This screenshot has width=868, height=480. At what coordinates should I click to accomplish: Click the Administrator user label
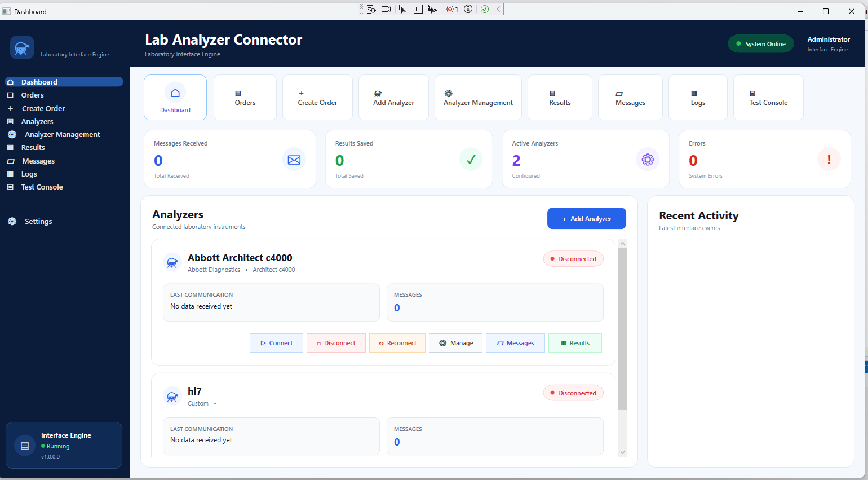pyautogui.click(x=829, y=39)
